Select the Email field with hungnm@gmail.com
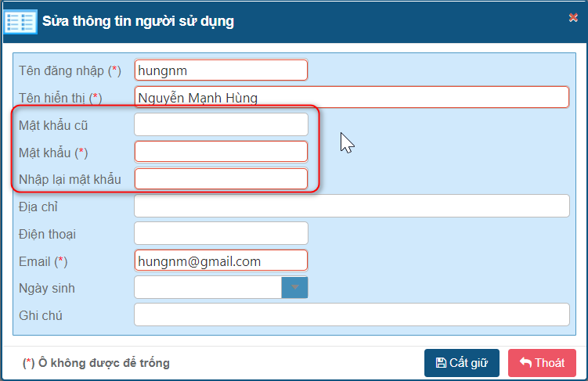The image size is (588, 381). [x=221, y=261]
